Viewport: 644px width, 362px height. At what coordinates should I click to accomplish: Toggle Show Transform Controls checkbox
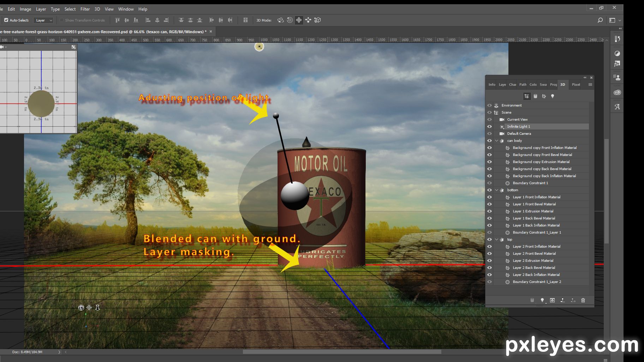(x=62, y=20)
